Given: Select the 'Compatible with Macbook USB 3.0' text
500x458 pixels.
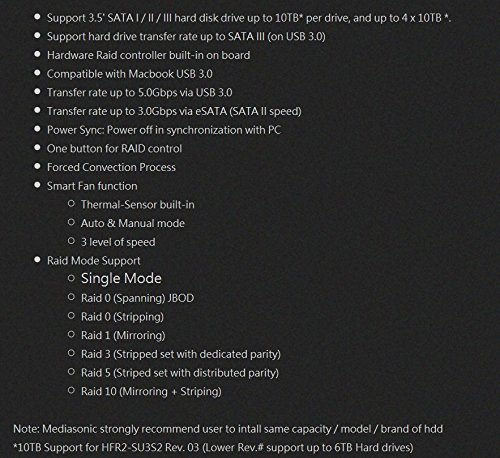Looking at the screenshot, I should point(130,74).
